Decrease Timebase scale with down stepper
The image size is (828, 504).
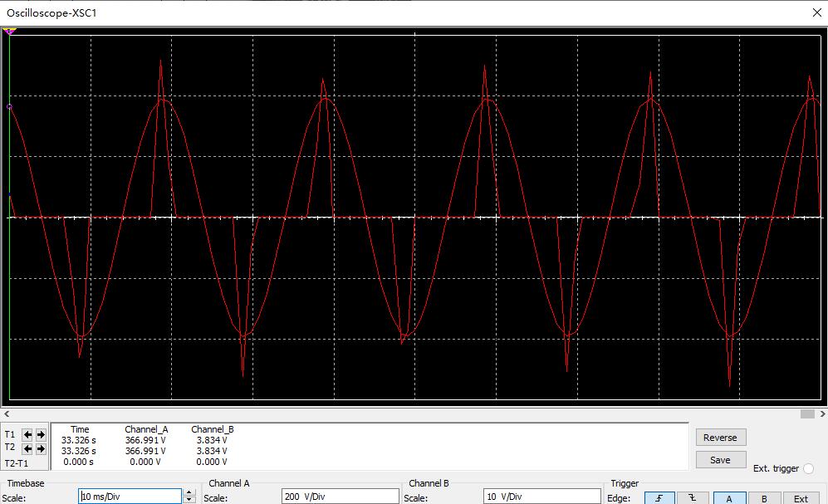pos(189,501)
